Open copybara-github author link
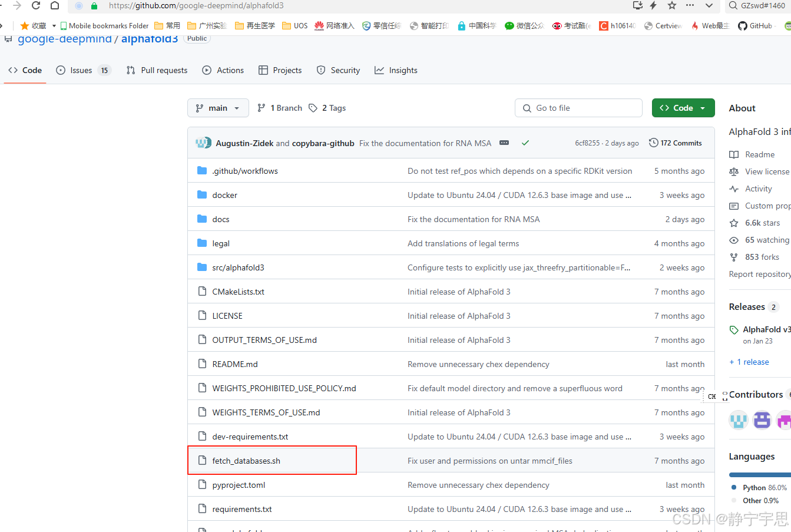This screenshot has width=791, height=532. [x=323, y=143]
